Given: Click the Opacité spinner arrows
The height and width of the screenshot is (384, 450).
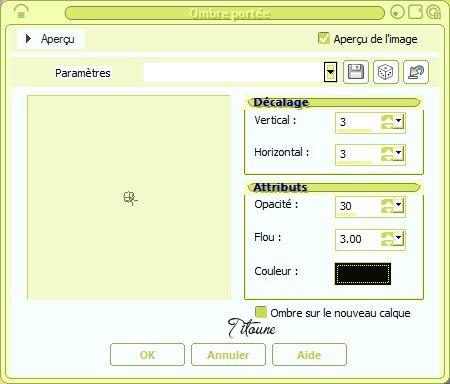Looking at the screenshot, I should pyautogui.click(x=388, y=206).
